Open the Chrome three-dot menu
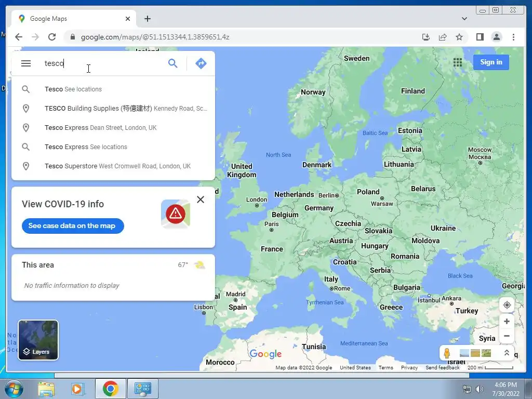 click(x=513, y=37)
